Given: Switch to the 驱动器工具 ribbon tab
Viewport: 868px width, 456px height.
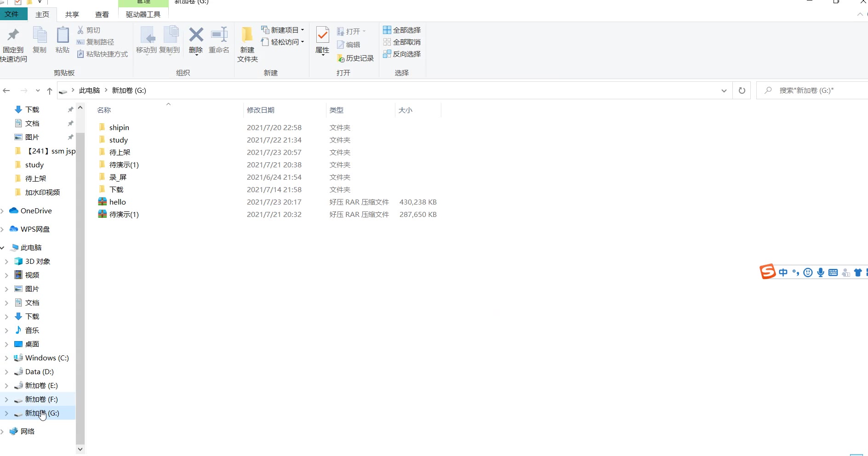Looking at the screenshot, I should (143, 14).
